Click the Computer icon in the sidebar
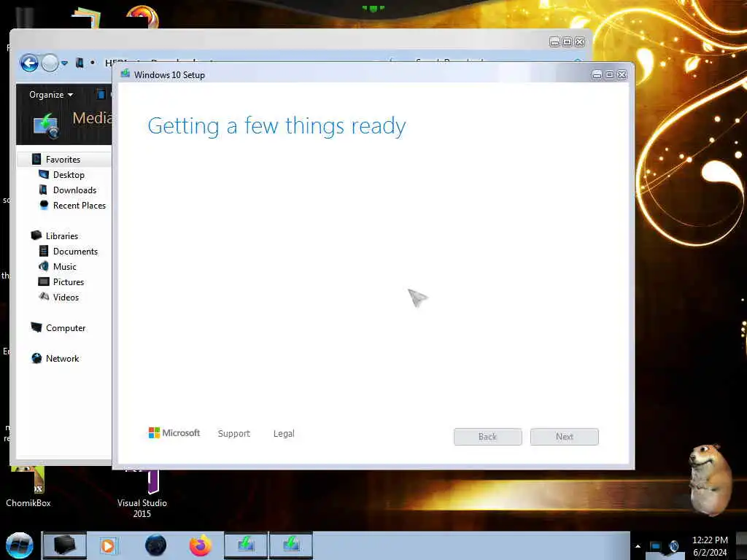The image size is (747, 560). coord(36,327)
